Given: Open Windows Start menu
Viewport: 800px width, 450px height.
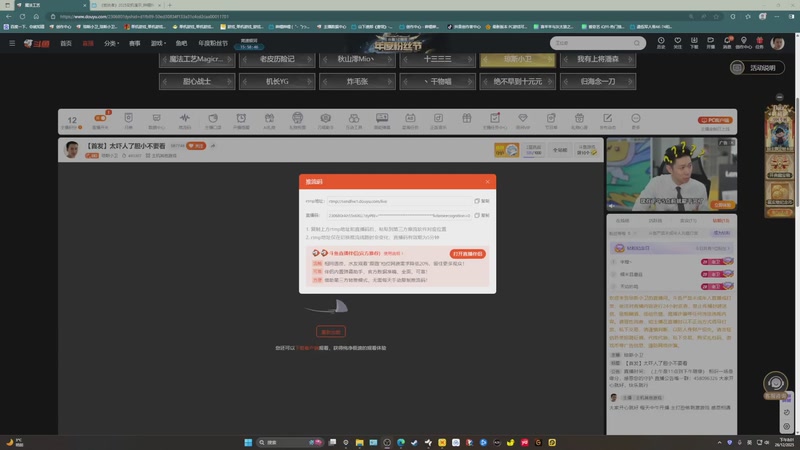Looking at the screenshot, I should [248, 442].
